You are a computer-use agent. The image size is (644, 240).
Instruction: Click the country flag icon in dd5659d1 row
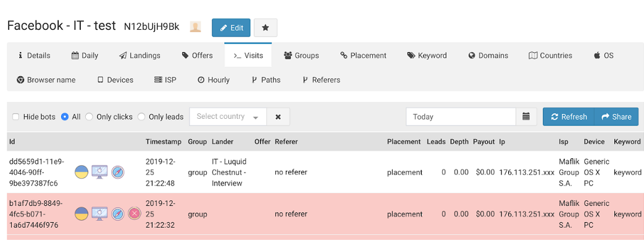pos(82,172)
